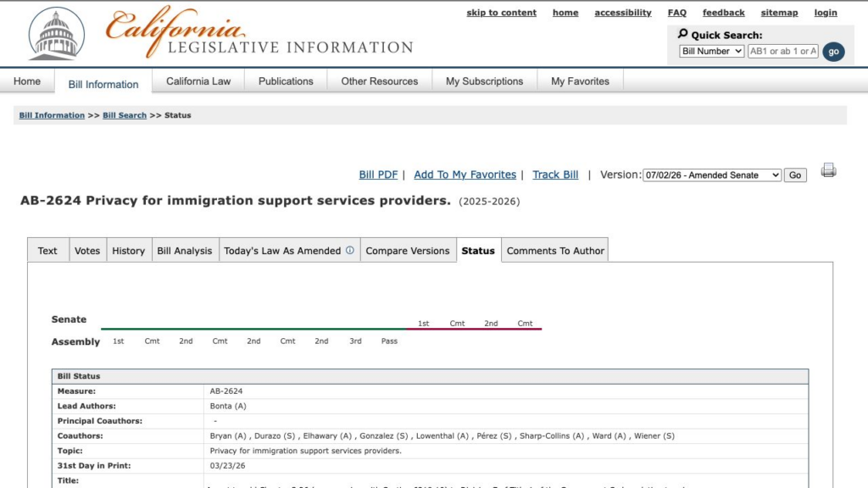Click the sitemap link
Screen dimensions: 868x488
(x=780, y=13)
